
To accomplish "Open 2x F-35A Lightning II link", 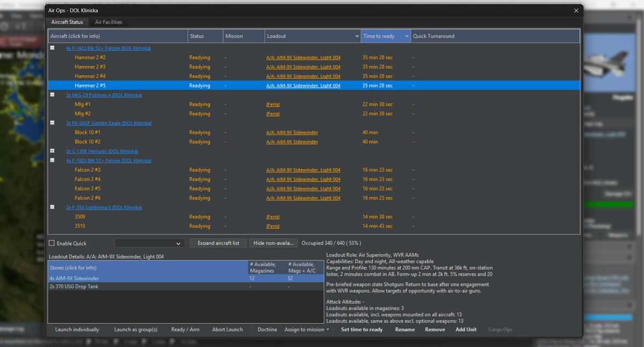I will coord(104,207).
